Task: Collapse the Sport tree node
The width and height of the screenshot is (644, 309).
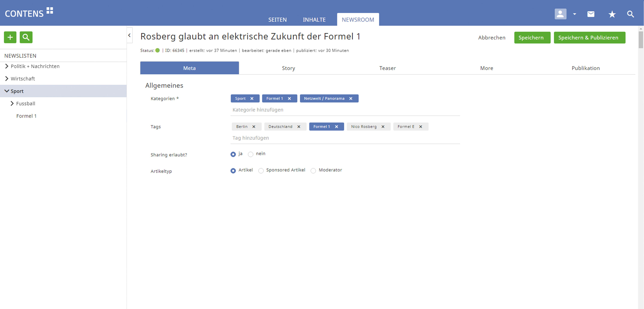Action: click(x=7, y=91)
